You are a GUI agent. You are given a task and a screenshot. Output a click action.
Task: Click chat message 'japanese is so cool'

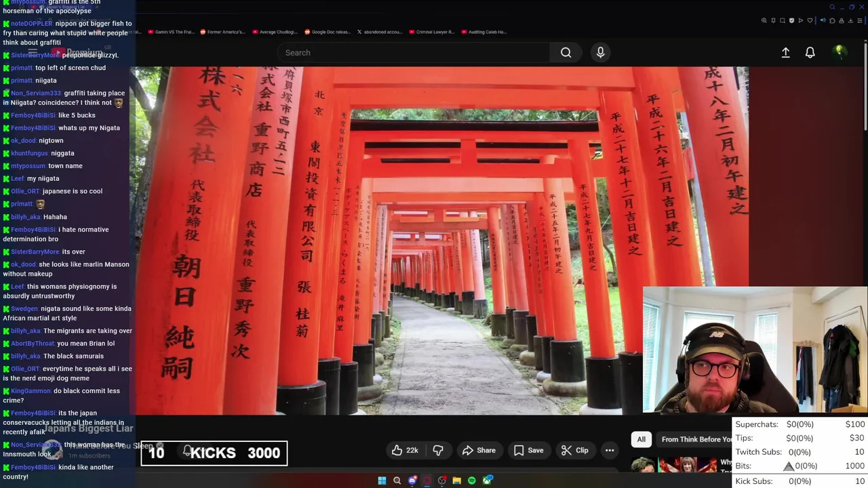pyautogui.click(x=73, y=191)
